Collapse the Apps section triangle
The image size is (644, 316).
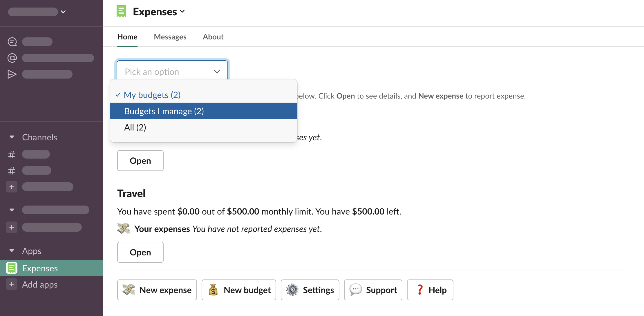[12, 251]
